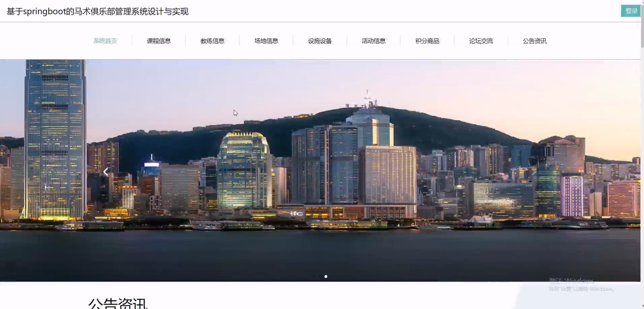
Task: Select the white carousel indicator dot
Action: [326, 276]
